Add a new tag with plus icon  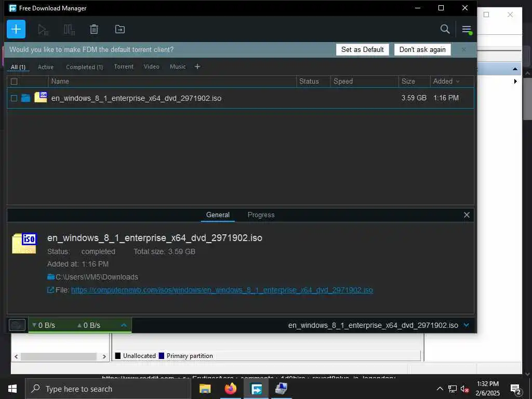[197, 66]
